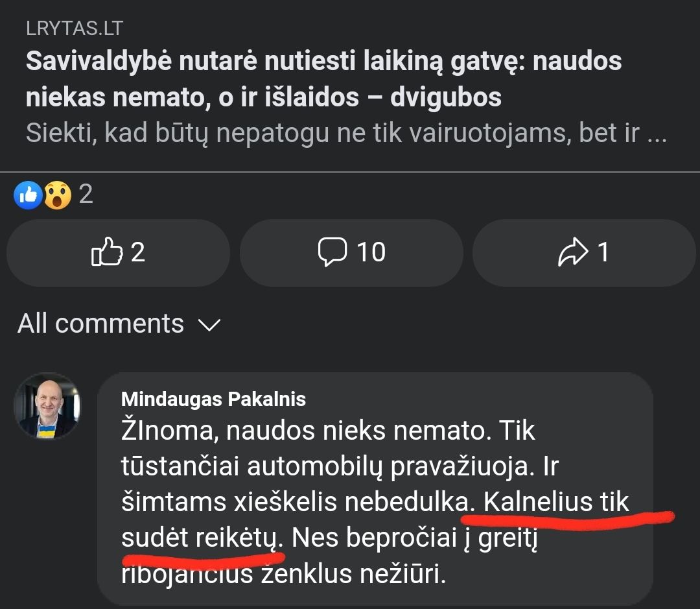700x609 pixels.
Task: Open the article headline about laikiną gatvę
Action: tap(323, 79)
